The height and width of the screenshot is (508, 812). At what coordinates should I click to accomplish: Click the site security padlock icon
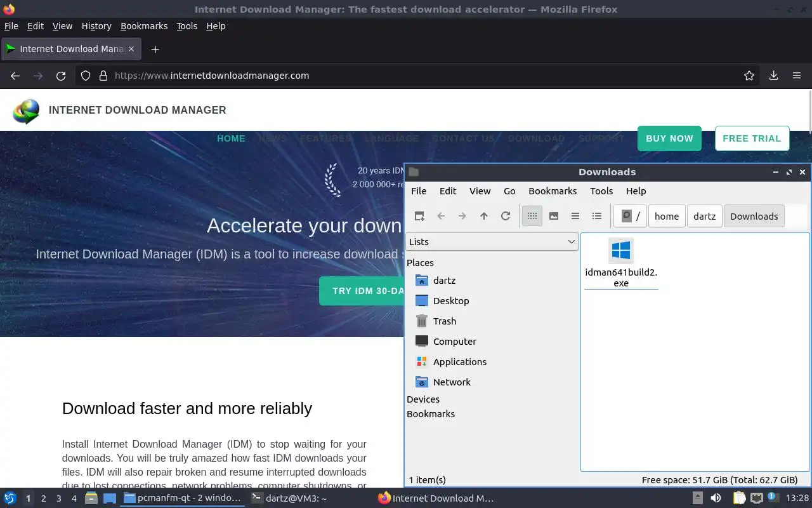tap(103, 76)
